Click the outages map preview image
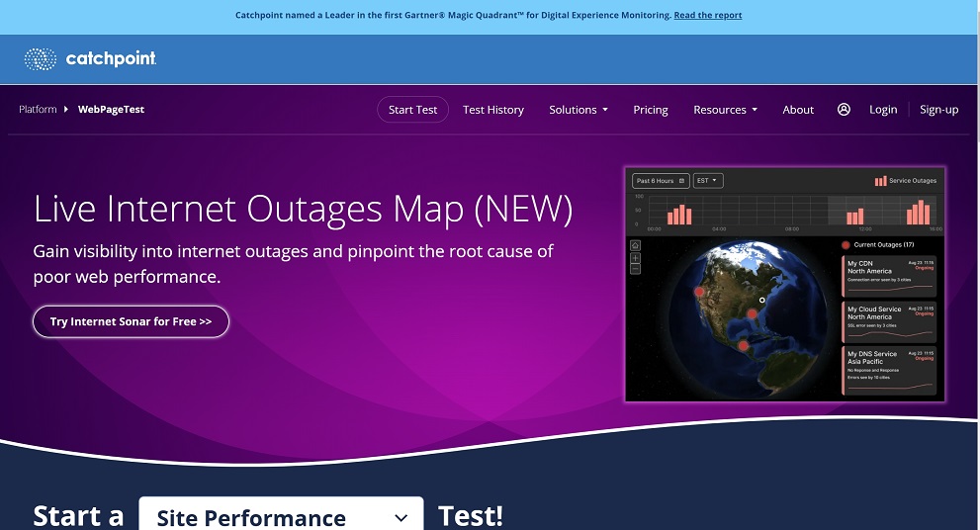 [784, 284]
